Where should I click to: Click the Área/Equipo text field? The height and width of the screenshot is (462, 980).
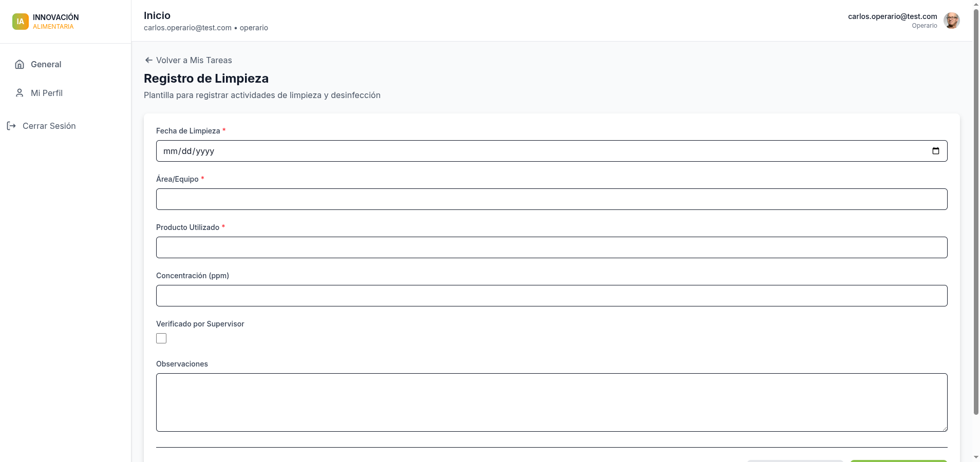(x=551, y=199)
